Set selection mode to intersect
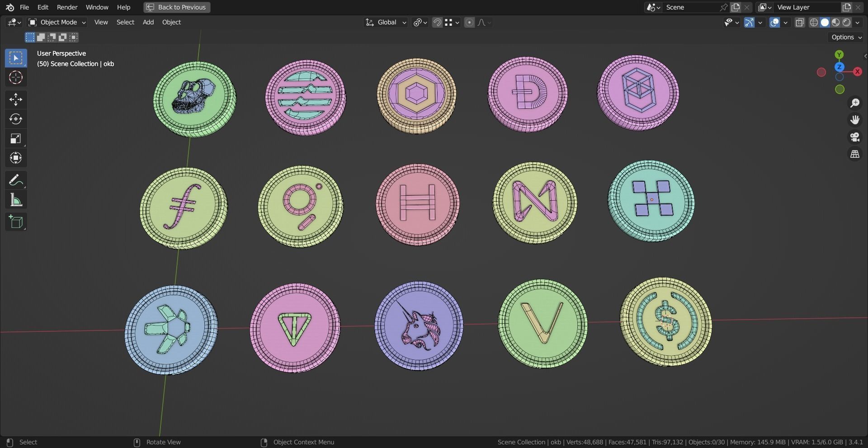The image size is (868, 448). (73, 37)
